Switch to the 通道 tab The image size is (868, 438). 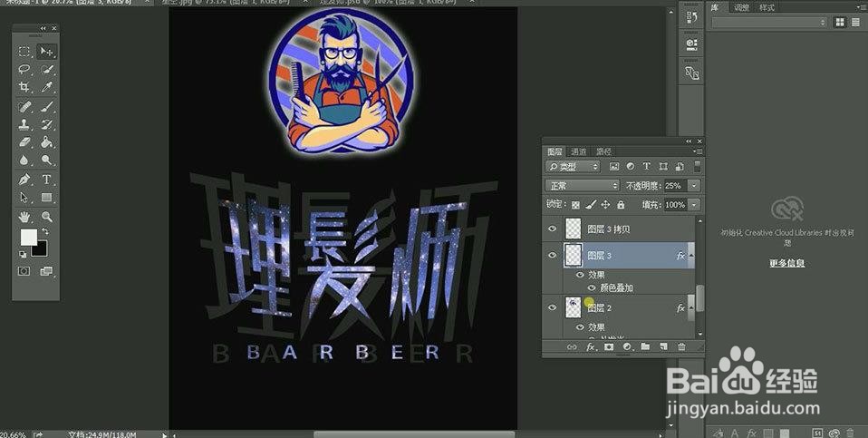point(578,151)
